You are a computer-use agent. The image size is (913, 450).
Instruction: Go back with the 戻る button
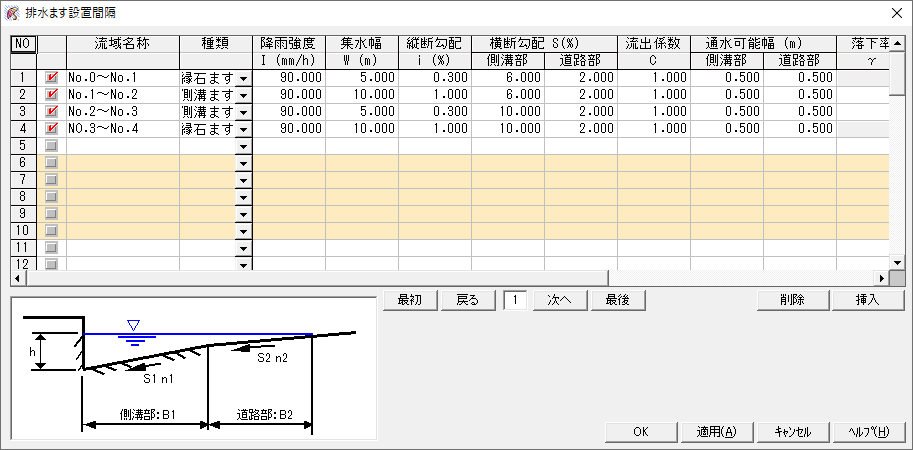click(468, 300)
